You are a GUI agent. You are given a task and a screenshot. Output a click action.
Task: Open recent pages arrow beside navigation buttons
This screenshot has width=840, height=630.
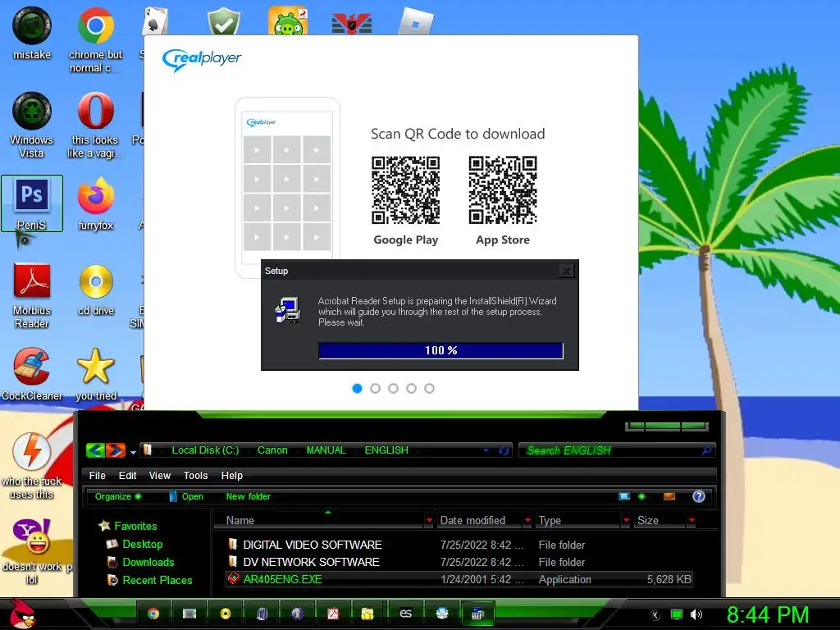(133, 452)
